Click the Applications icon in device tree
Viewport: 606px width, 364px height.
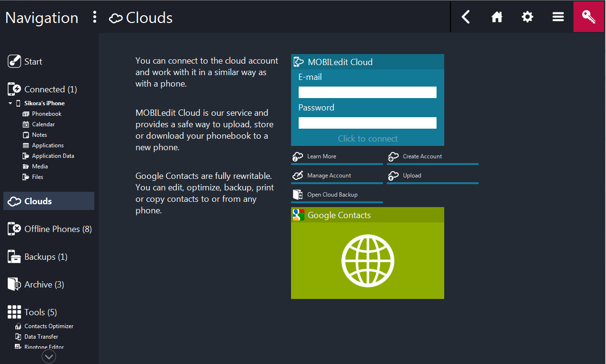click(26, 145)
